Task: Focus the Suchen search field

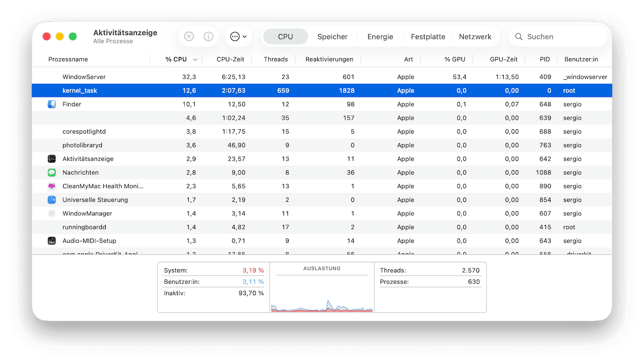Action: (557, 37)
